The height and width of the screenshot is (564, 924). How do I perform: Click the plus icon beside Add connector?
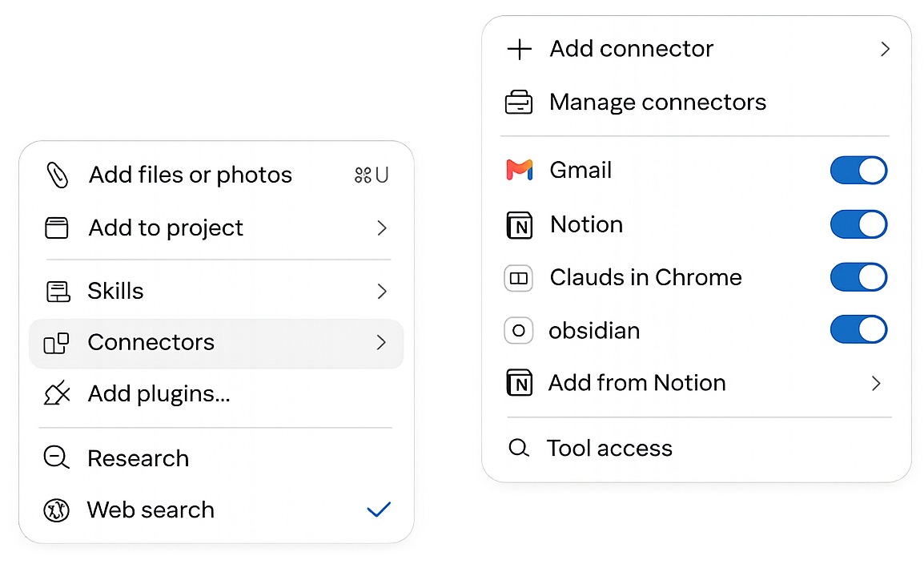519,49
